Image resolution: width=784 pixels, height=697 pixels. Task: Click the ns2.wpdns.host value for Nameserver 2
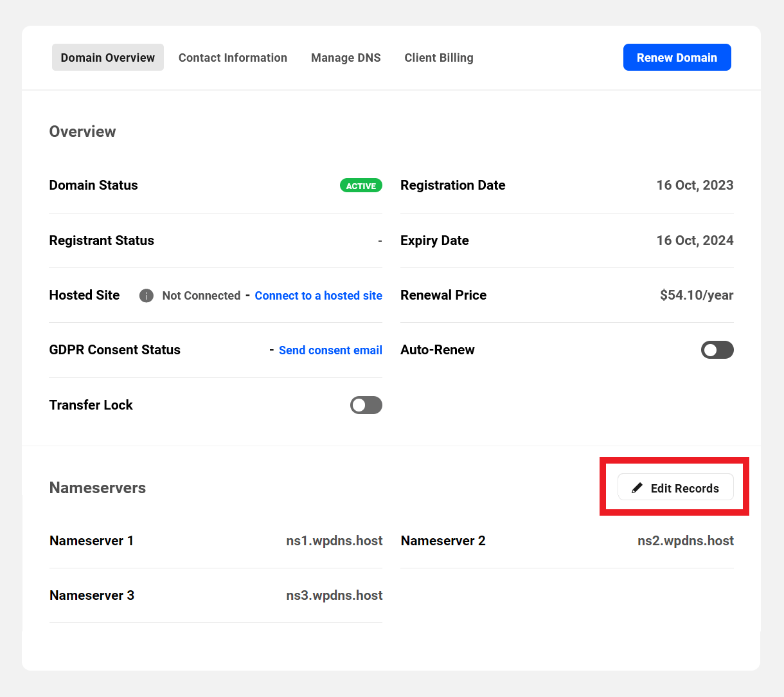click(686, 541)
